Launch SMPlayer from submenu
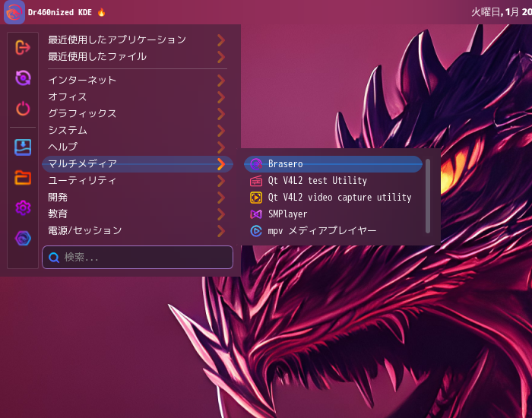 333,214
